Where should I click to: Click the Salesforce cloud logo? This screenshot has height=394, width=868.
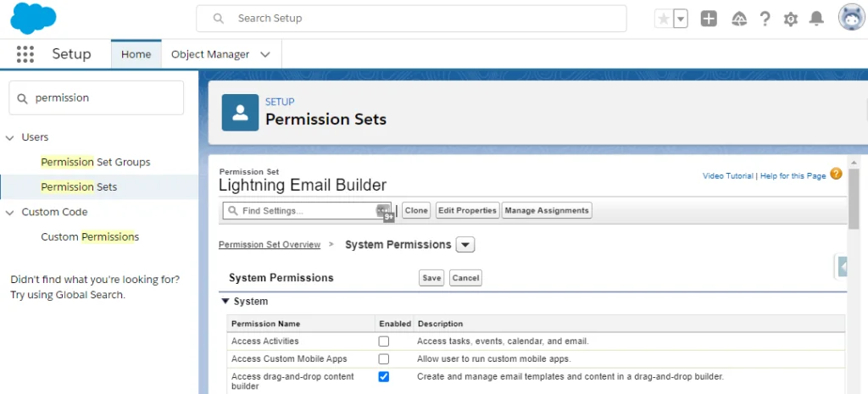(33, 18)
